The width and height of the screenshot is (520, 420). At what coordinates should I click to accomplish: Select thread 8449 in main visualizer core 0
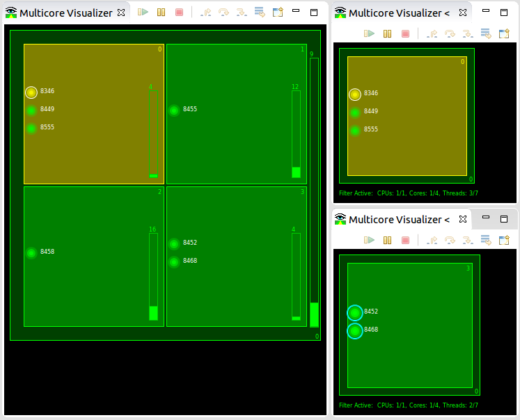(31, 111)
